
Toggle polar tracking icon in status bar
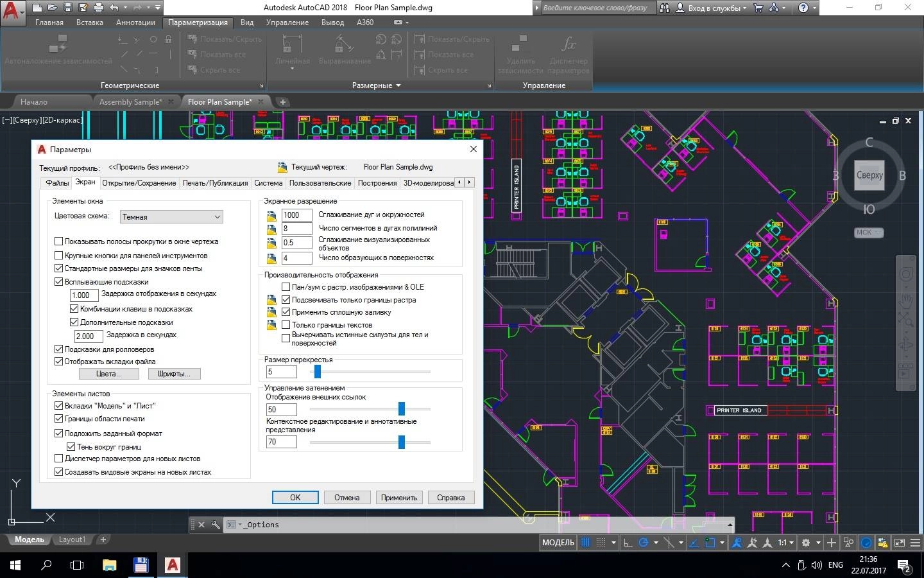click(x=643, y=543)
